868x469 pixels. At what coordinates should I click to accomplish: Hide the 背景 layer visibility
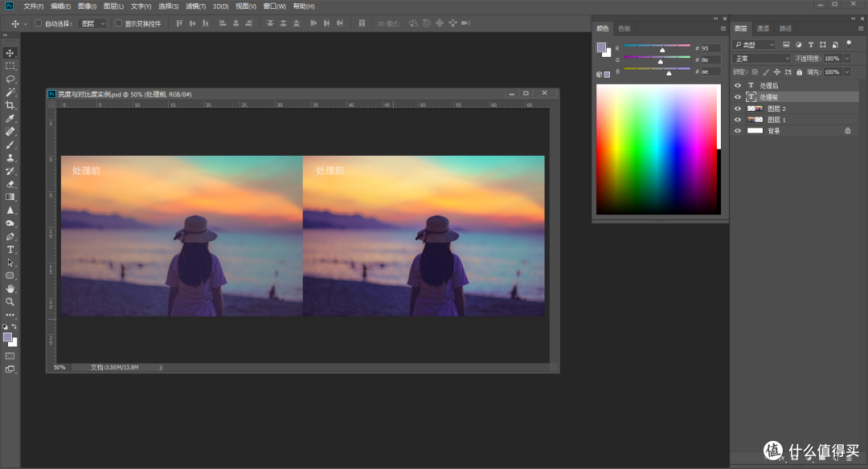738,130
